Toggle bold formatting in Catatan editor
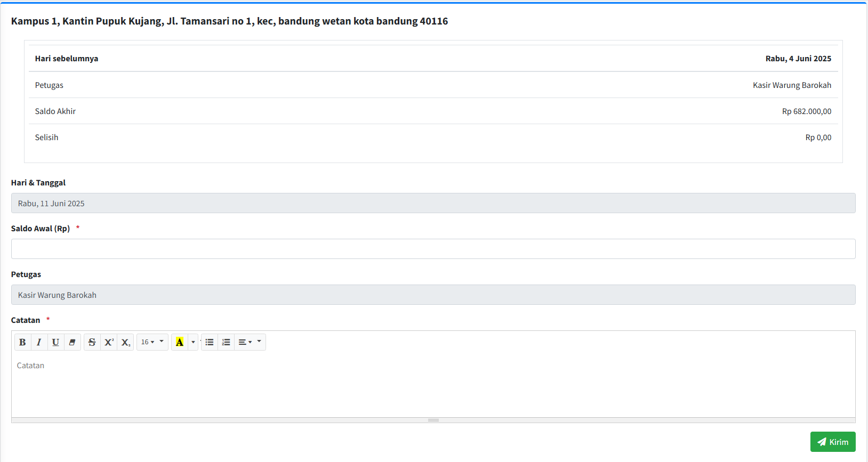 pos(22,342)
